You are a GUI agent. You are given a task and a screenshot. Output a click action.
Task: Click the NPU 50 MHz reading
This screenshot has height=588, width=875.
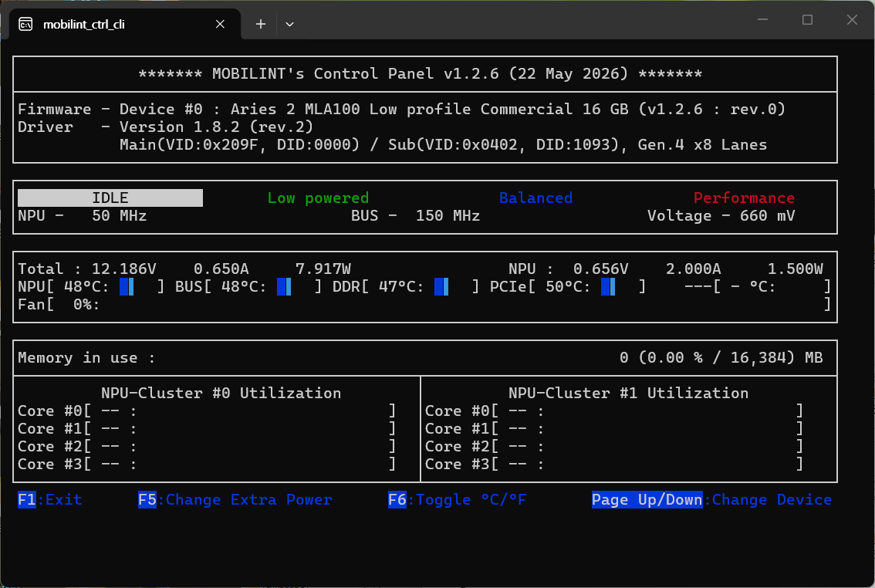tap(82, 216)
